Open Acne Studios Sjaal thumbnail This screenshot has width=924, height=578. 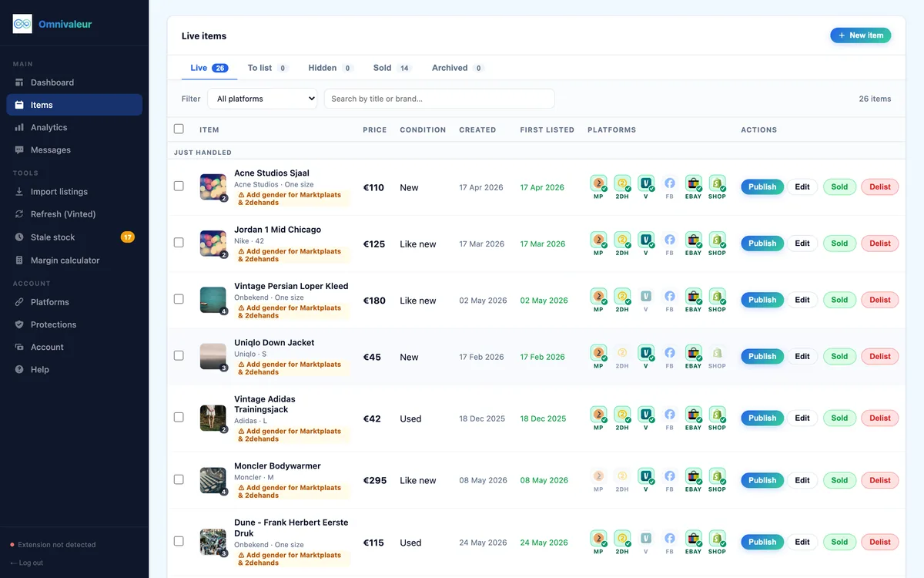(x=213, y=187)
